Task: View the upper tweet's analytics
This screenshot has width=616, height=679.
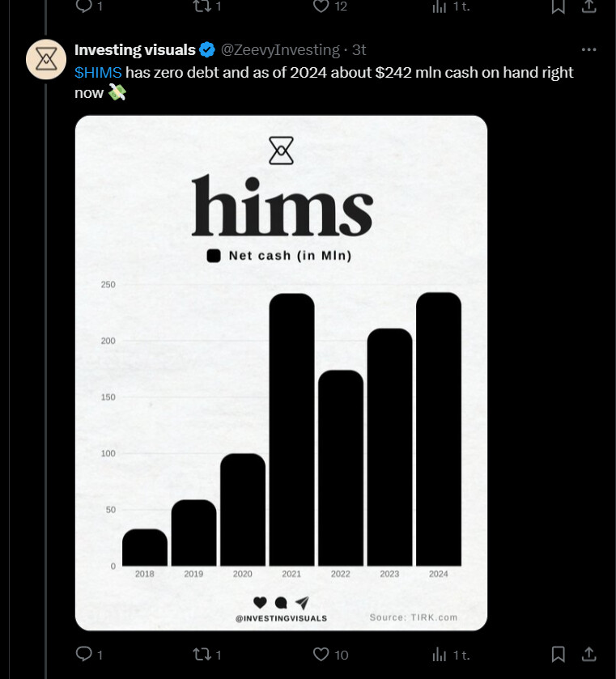Action: (440, 6)
